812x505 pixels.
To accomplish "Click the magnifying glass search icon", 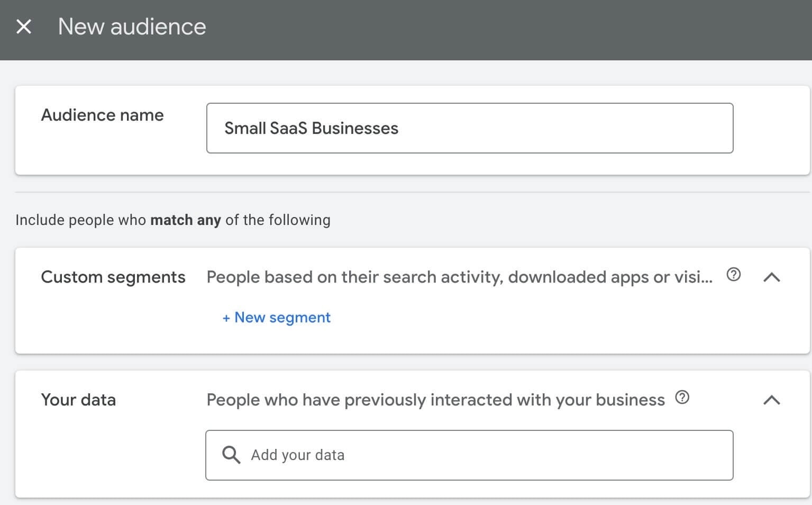I will 231,455.
